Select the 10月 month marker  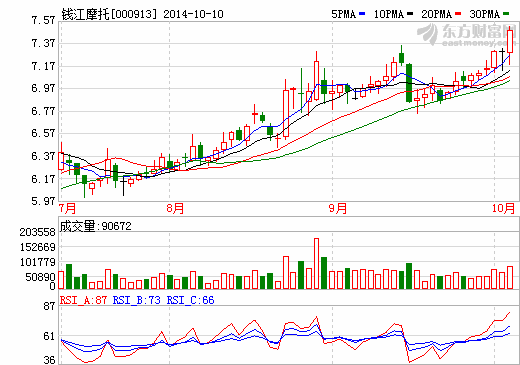(x=504, y=208)
